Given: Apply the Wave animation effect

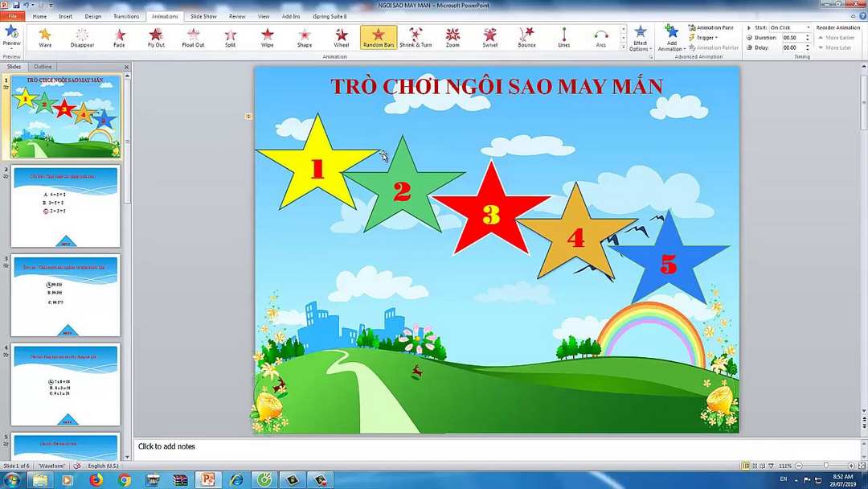Looking at the screenshot, I should coord(45,38).
